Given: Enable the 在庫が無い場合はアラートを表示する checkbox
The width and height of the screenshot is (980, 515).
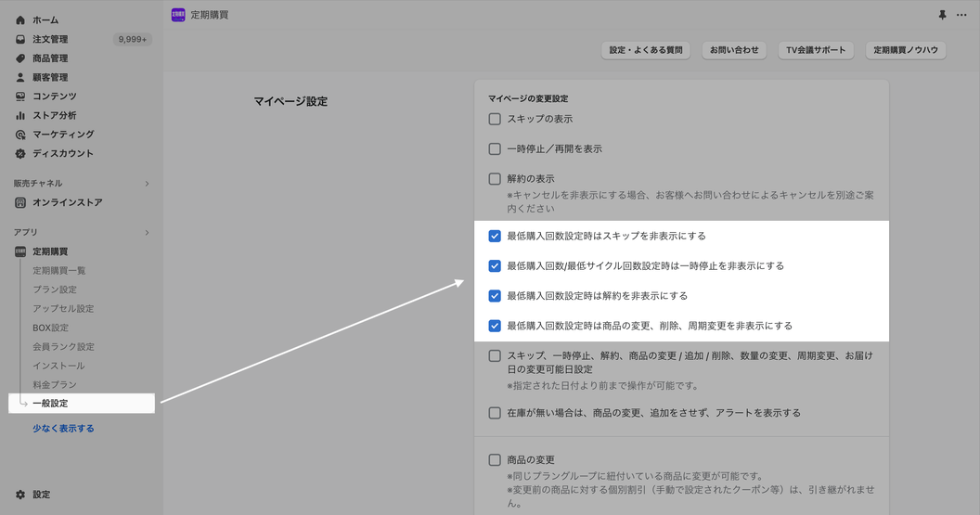Looking at the screenshot, I should tap(495, 413).
